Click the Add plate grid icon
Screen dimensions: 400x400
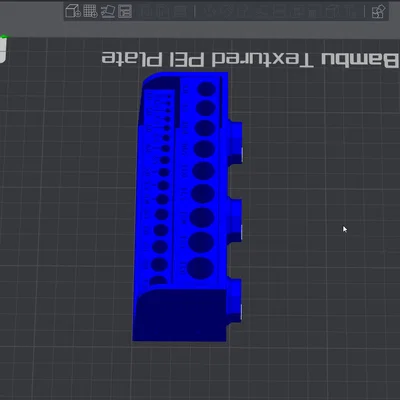90,11
